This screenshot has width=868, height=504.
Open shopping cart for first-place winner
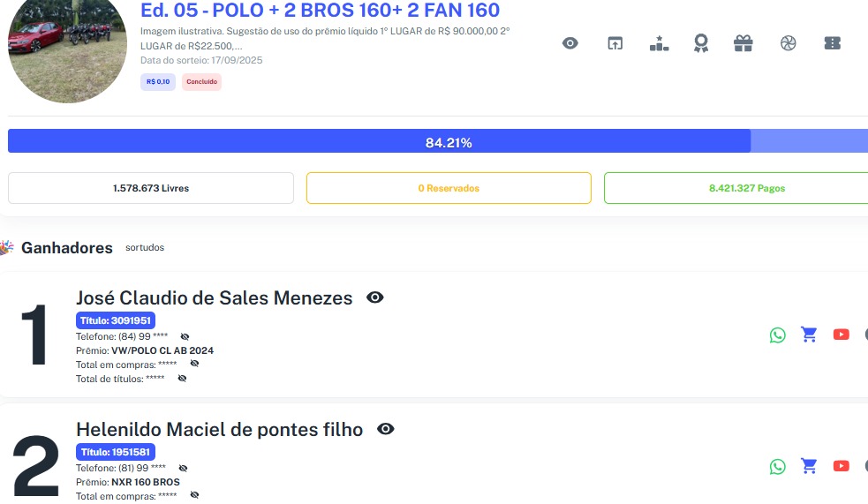[809, 335]
